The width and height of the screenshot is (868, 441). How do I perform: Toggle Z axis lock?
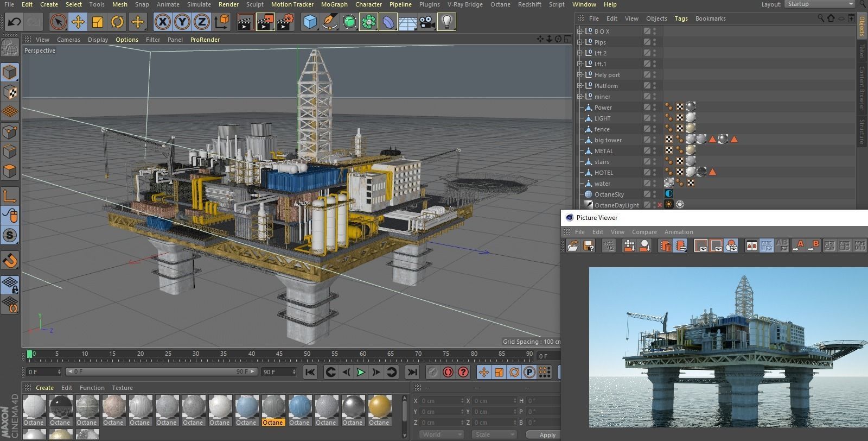[x=202, y=22]
